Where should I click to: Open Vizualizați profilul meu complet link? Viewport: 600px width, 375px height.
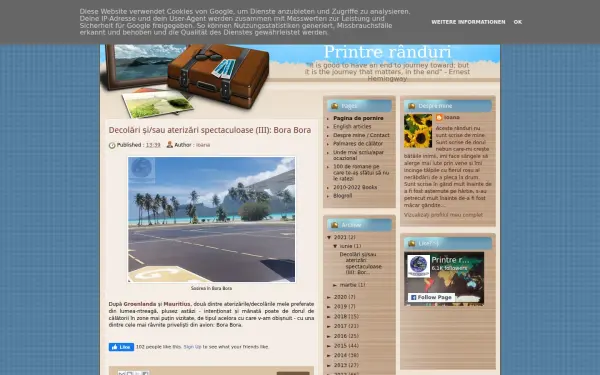pos(443,215)
